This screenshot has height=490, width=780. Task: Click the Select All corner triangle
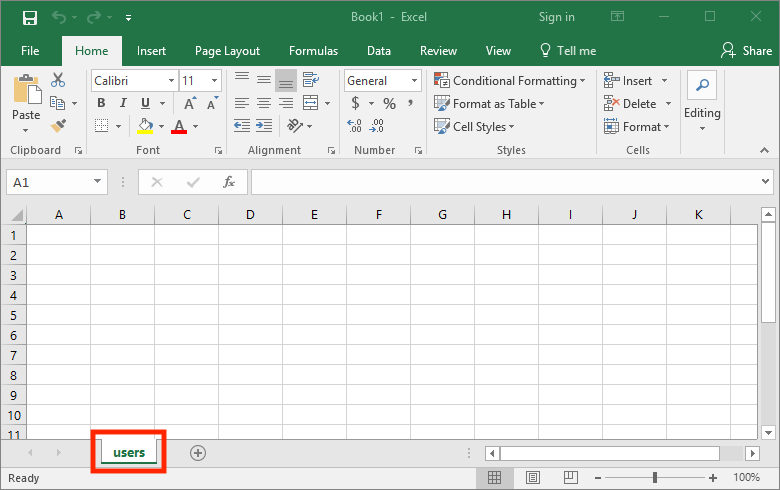click(17, 215)
